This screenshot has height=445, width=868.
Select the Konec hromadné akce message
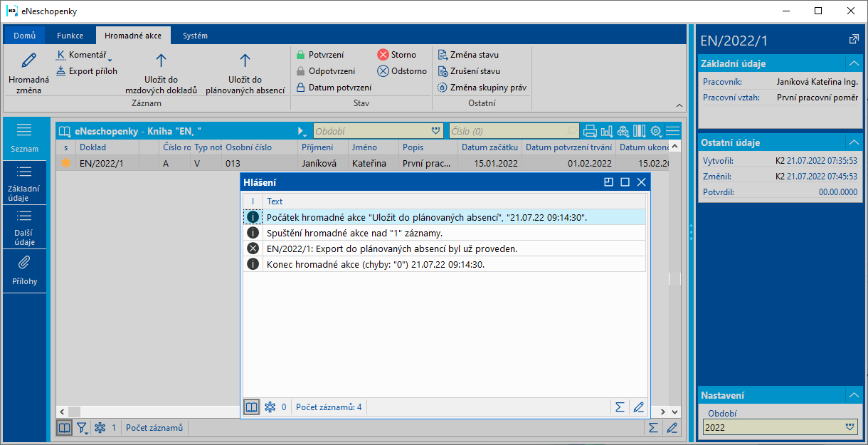[445, 264]
